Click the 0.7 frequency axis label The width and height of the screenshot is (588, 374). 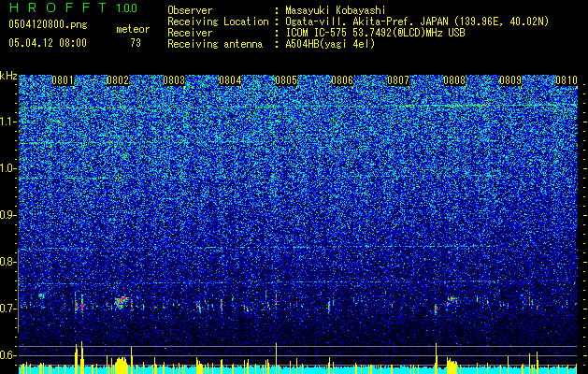pyautogui.click(x=7, y=309)
